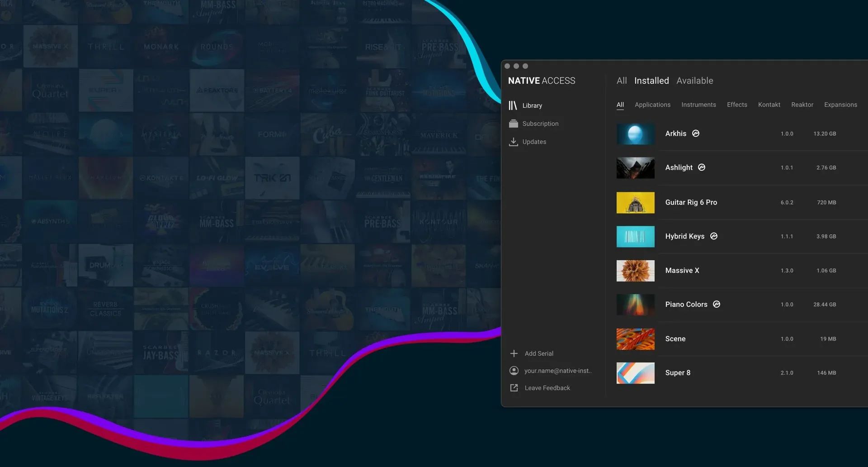Click the Leave Feedback external-link icon
Viewport: 868px width, 467px height.
(x=514, y=388)
